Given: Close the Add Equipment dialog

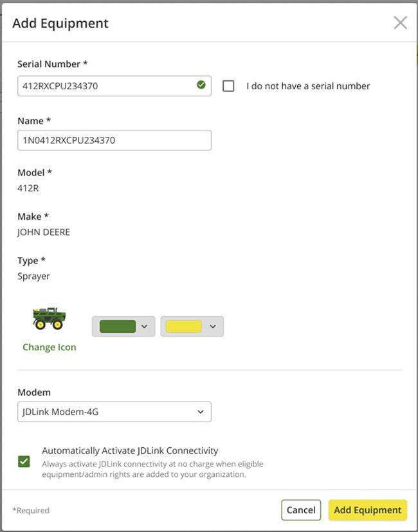Looking at the screenshot, I should 401,23.
